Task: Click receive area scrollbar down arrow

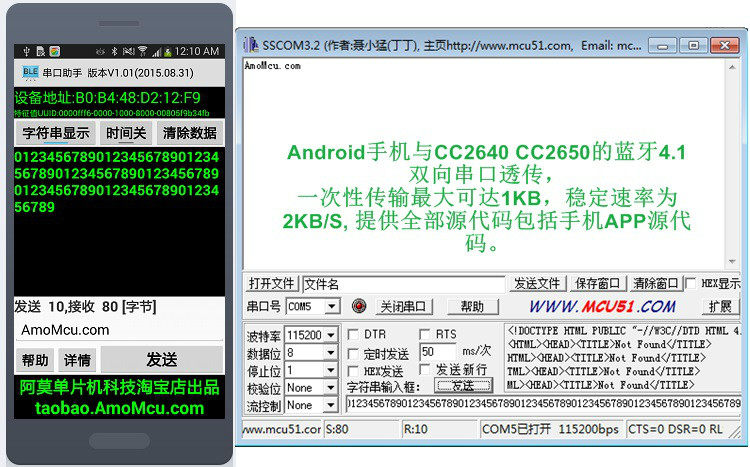Action: tap(732, 262)
